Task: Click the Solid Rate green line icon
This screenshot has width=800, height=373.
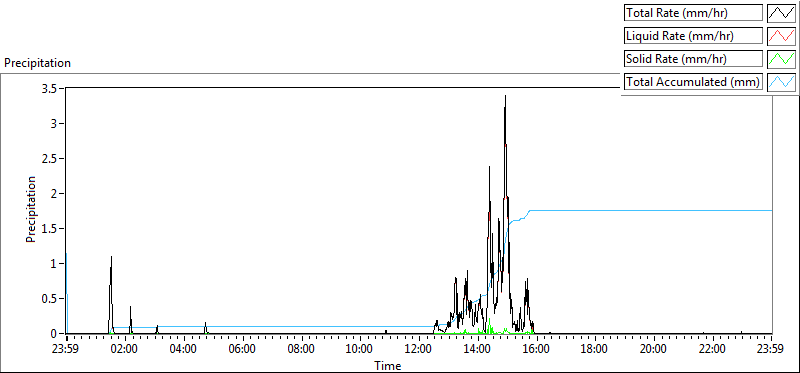Action: point(781,58)
